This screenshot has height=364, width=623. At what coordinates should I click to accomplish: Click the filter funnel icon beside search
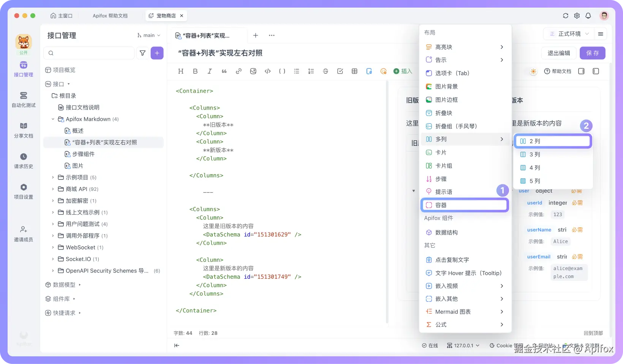pyautogui.click(x=143, y=53)
